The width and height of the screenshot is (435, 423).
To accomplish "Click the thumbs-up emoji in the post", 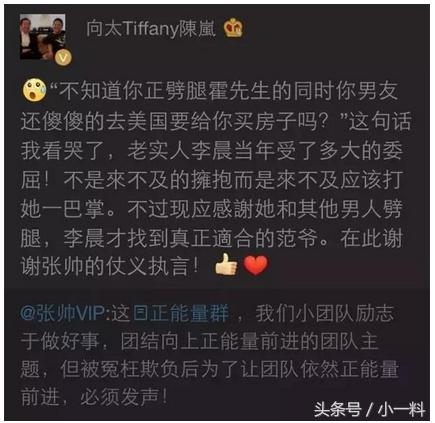I will 226,264.
